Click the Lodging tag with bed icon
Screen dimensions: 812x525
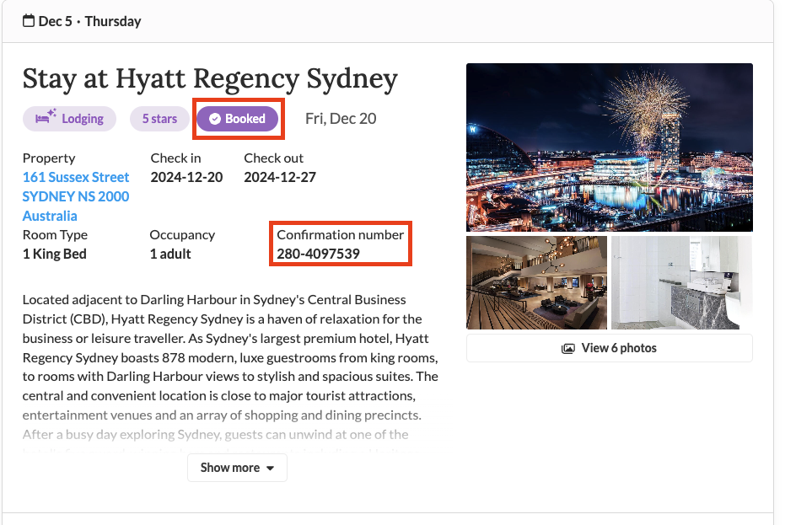click(69, 119)
